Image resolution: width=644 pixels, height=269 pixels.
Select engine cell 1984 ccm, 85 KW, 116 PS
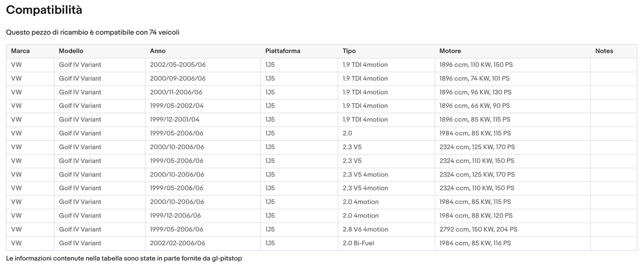coord(475,243)
